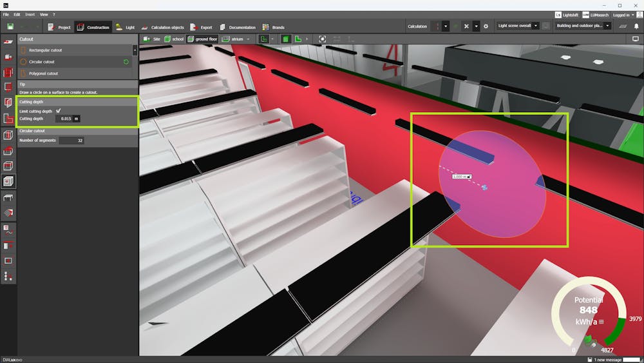
Task: Switch to Calculation objects mode
Action: coord(162,27)
